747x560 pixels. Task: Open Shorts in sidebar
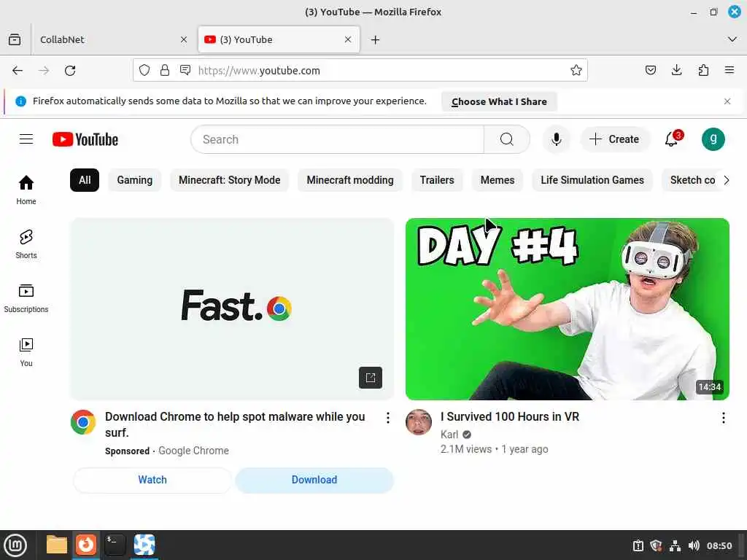26,244
